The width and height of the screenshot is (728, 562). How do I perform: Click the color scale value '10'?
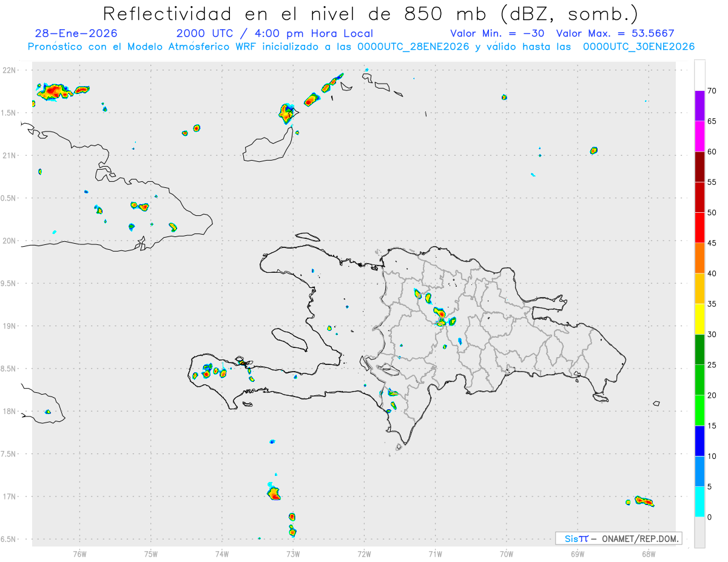(x=712, y=457)
